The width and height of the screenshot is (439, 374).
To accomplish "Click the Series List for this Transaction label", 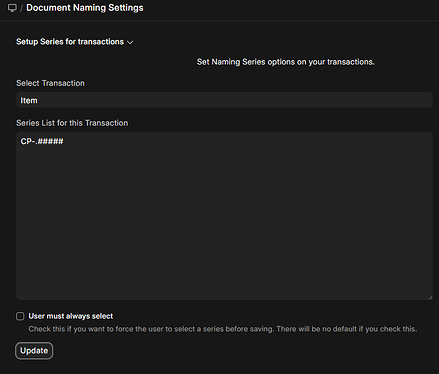I will point(72,123).
